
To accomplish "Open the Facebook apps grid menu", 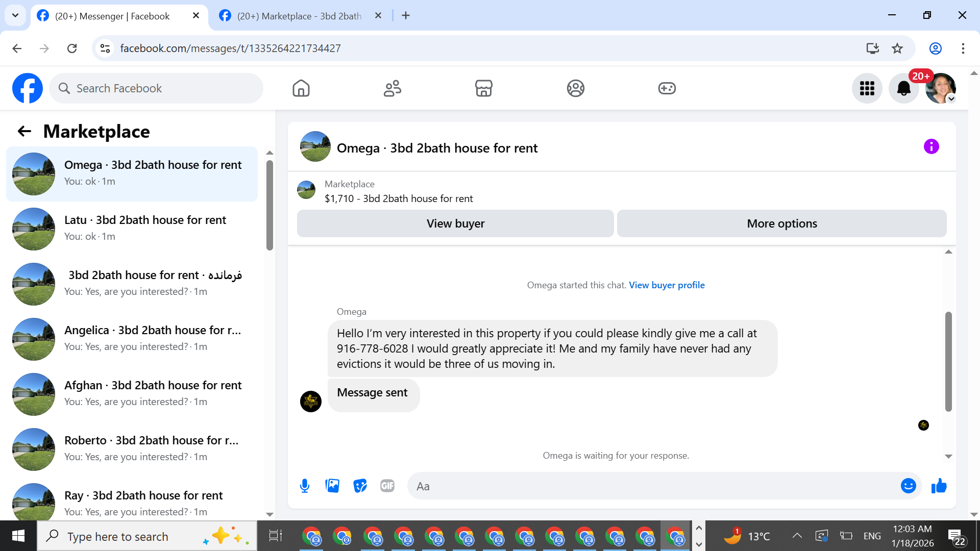I will point(867,88).
